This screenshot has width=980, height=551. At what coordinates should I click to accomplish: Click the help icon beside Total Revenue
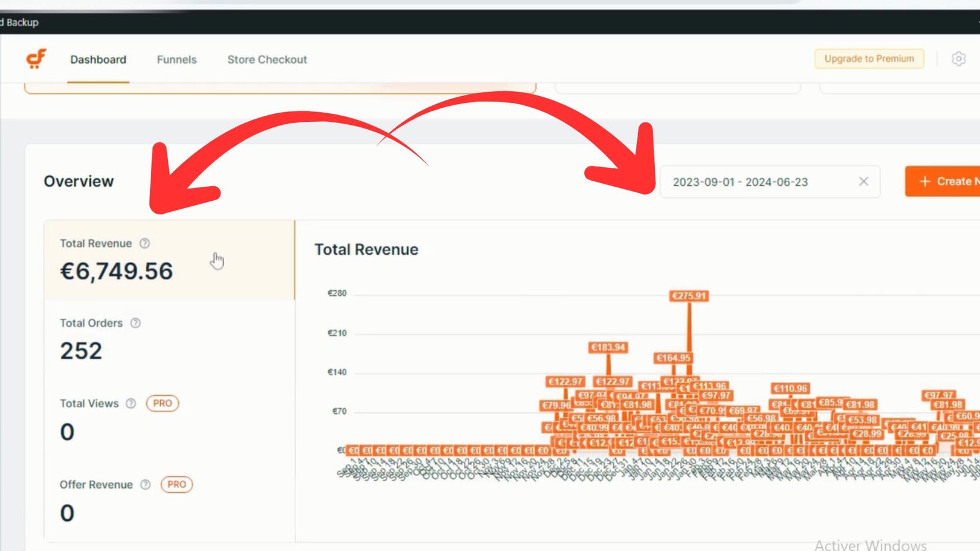(x=145, y=244)
